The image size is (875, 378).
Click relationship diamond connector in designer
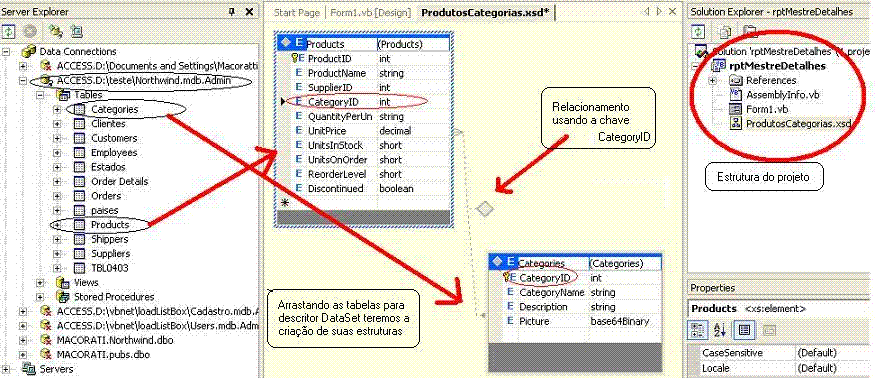(x=485, y=209)
